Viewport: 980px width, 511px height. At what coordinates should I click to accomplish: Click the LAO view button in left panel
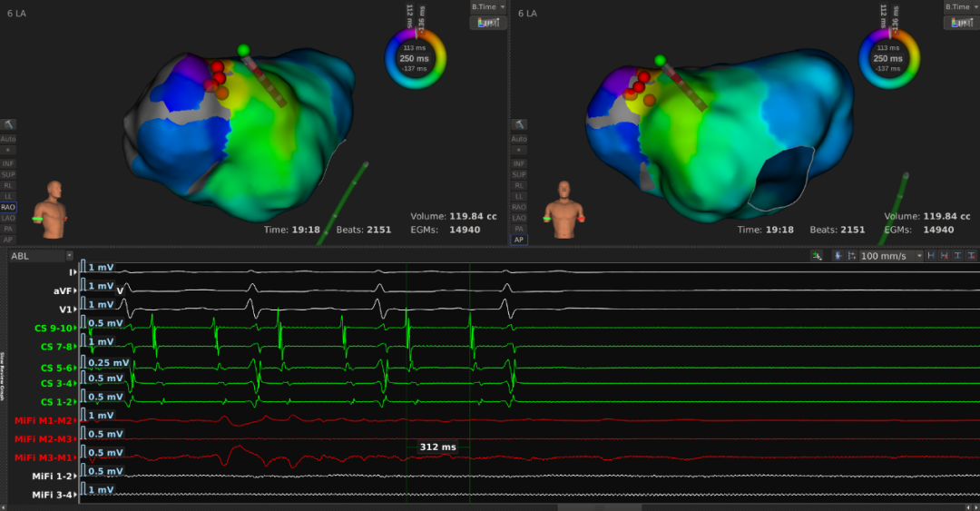tap(8, 218)
